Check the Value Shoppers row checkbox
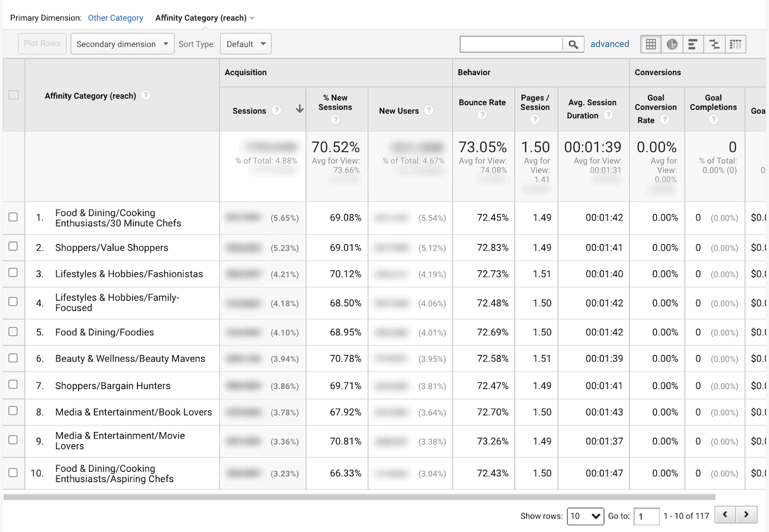Image resolution: width=769 pixels, height=532 pixels. coord(13,247)
